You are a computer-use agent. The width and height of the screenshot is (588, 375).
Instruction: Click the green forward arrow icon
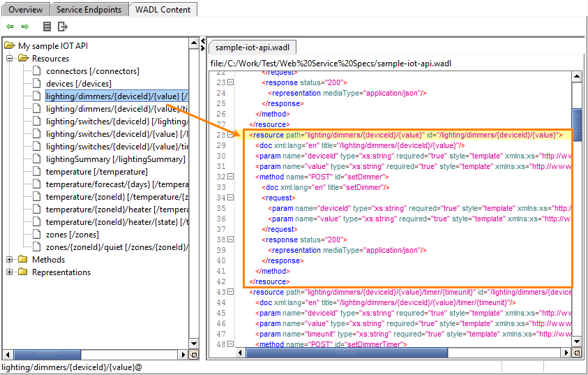[25, 27]
